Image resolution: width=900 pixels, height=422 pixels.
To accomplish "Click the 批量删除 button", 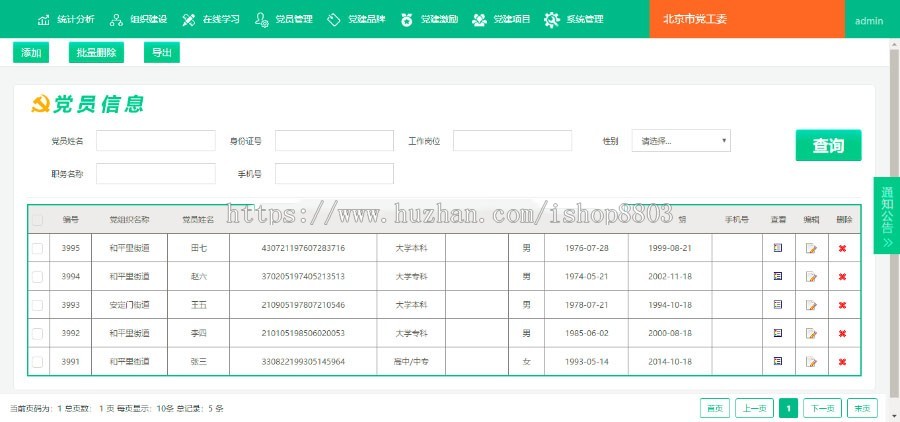I will pos(96,53).
